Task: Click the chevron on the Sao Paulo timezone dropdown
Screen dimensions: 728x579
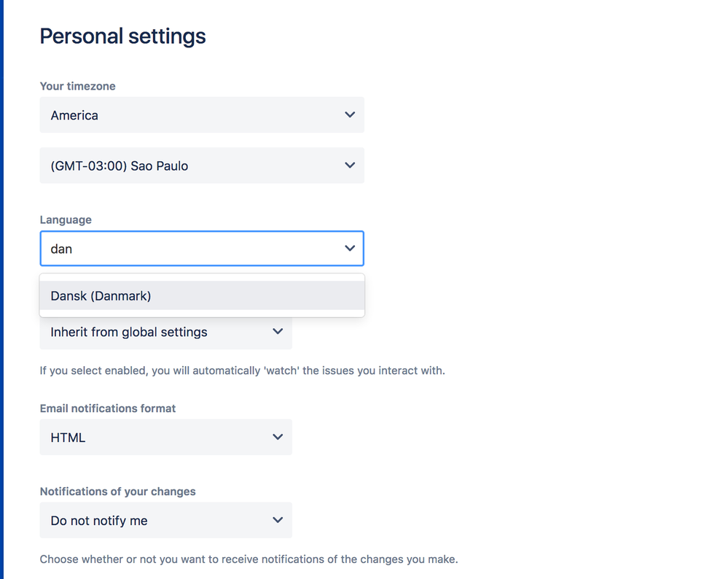Action: pyautogui.click(x=350, y=166)
